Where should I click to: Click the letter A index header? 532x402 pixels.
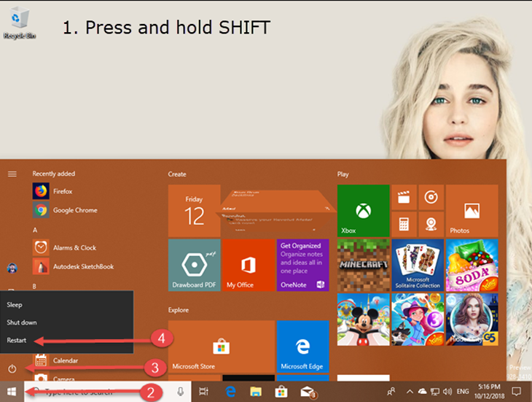point(34,230)
